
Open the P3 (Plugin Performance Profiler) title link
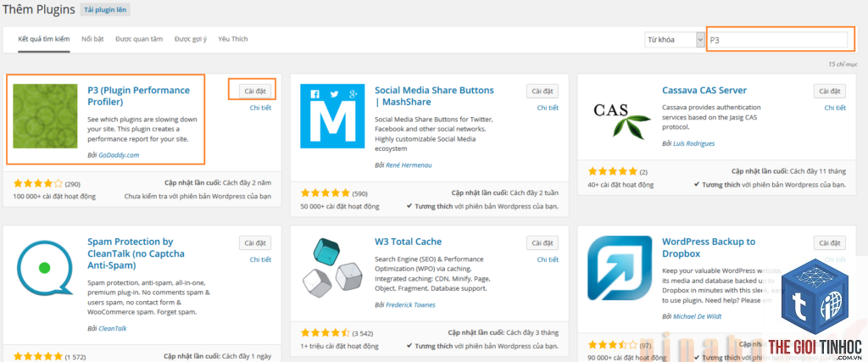coord(138,97)
